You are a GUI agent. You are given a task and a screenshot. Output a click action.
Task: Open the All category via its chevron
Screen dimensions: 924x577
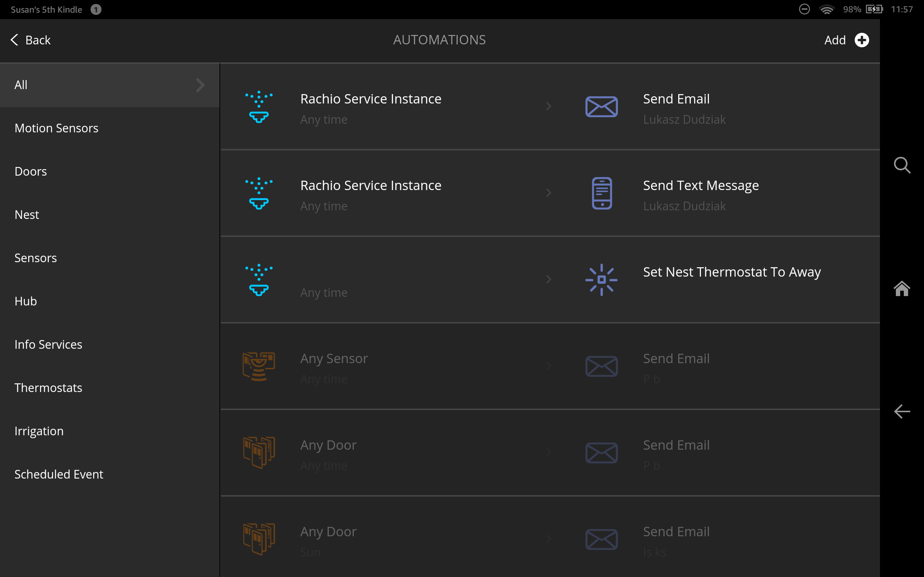(200, 85)
